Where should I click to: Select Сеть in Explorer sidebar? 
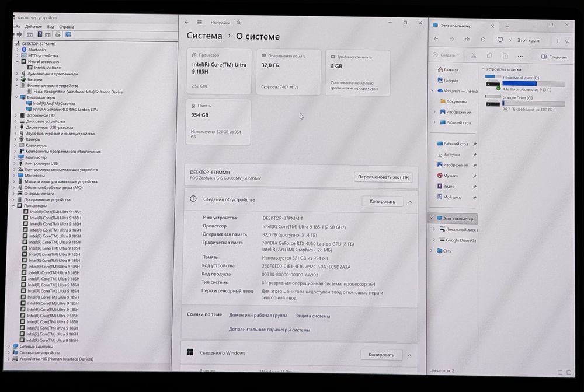point(444,251)
